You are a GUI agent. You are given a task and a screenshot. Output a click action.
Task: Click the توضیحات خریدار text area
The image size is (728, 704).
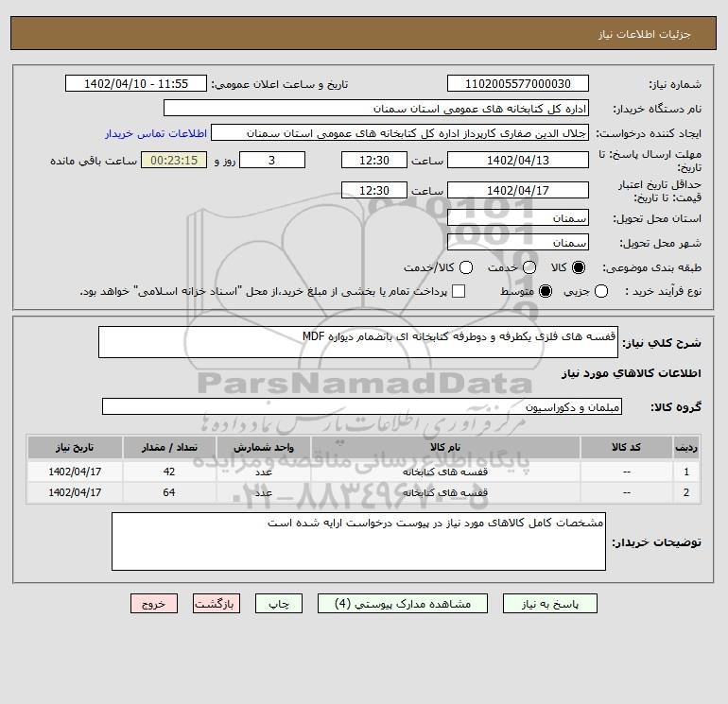pos(358,541)
